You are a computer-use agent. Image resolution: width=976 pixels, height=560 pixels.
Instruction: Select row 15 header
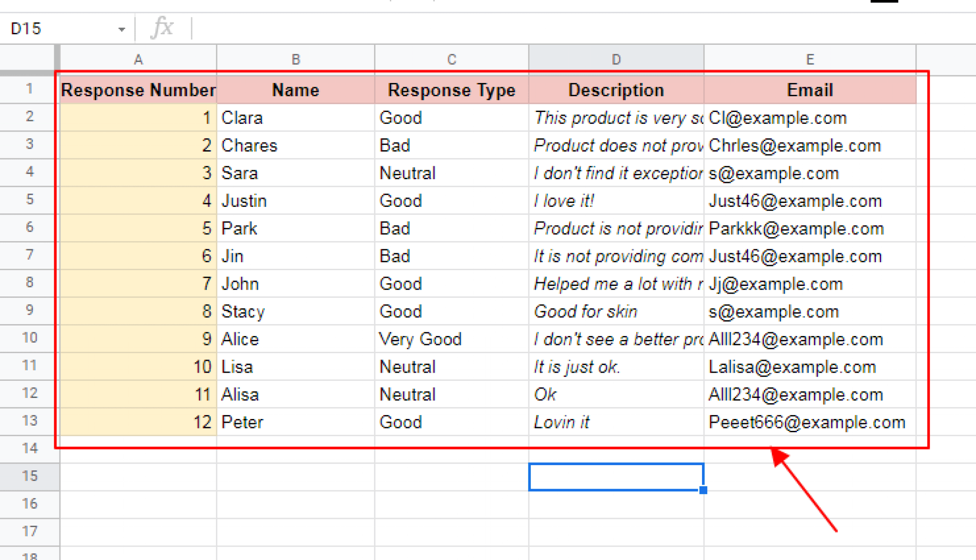click(29, 476)
